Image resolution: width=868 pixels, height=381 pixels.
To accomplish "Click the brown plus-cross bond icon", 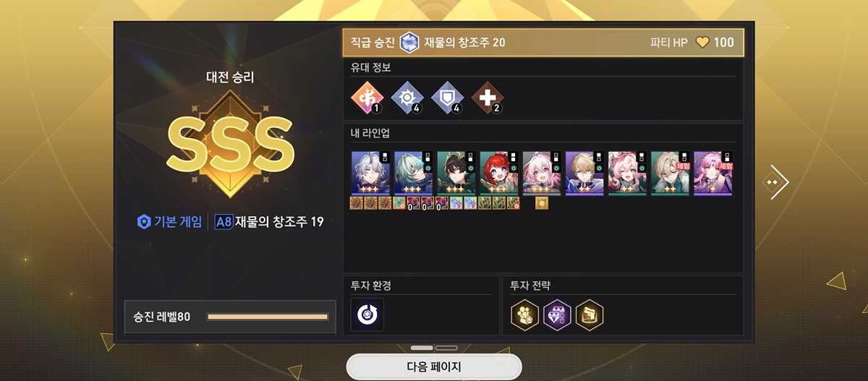I will coord(487,98).
